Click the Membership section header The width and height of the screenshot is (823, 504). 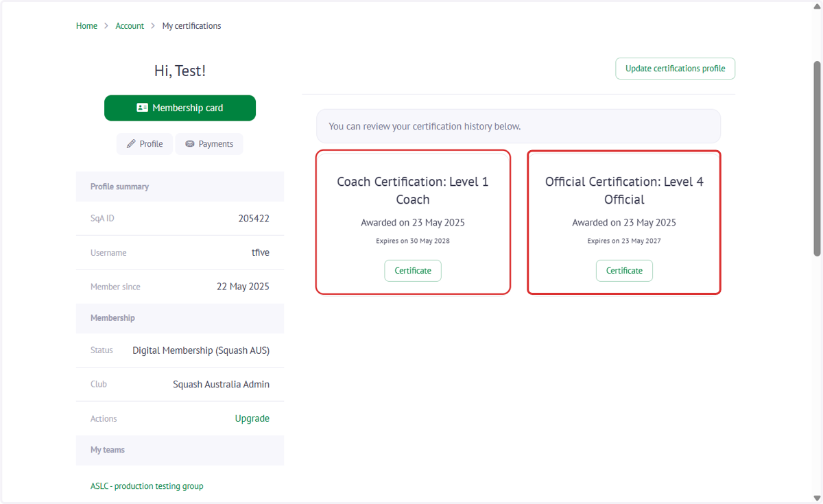(x=180, y=318)
